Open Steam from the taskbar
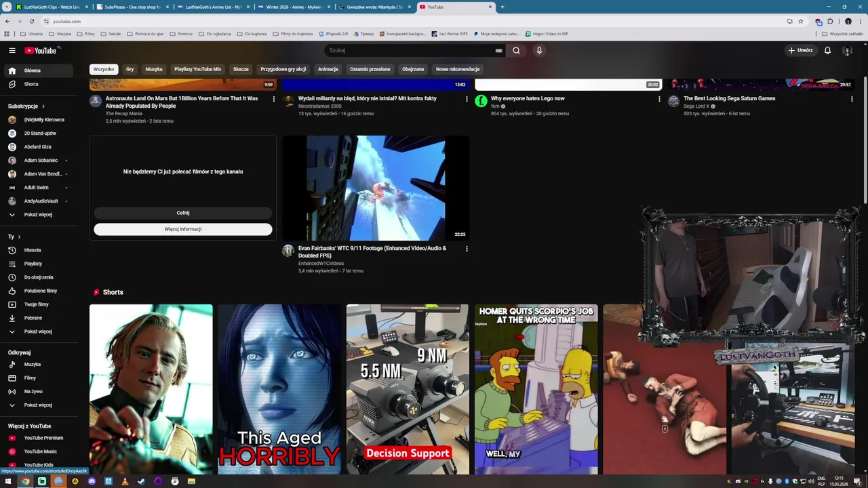This screenshot has width=868, height=488. coord(141,481)
